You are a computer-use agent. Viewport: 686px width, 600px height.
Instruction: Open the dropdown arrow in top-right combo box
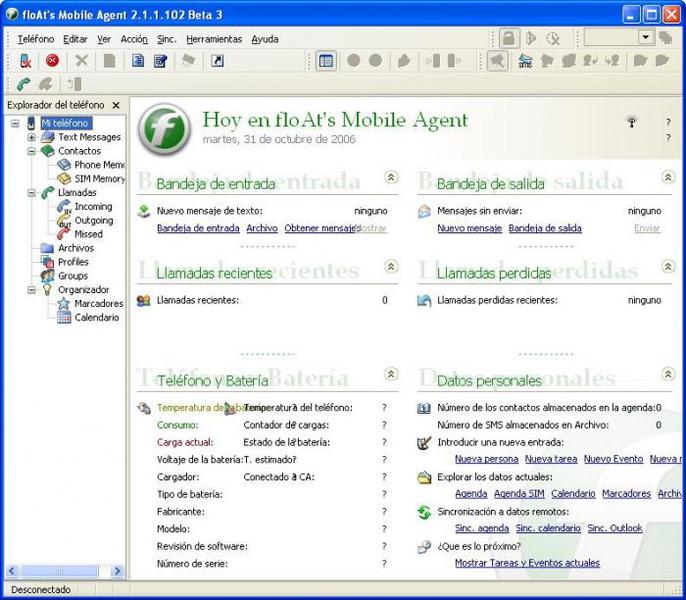click(x=646, y=38)
